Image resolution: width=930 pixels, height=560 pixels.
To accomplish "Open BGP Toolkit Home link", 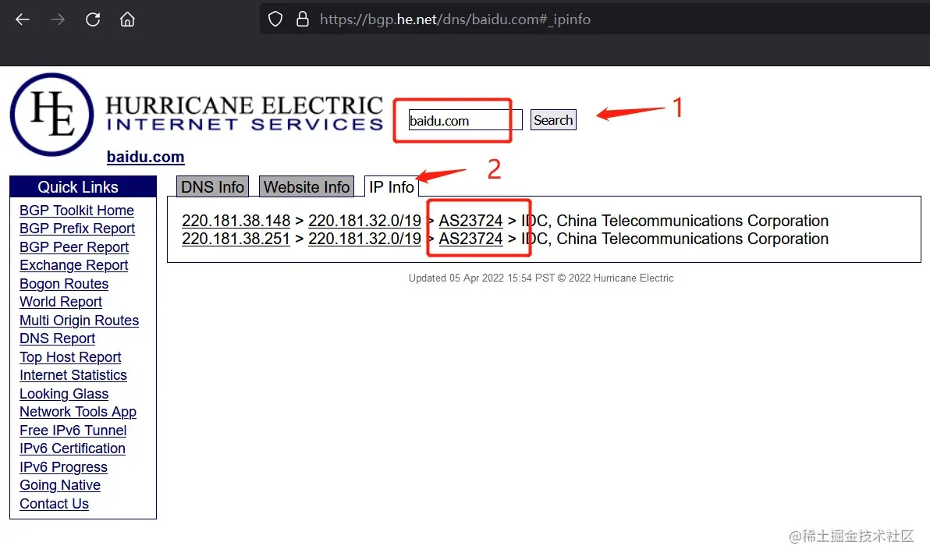I will (x=76, y=211).
